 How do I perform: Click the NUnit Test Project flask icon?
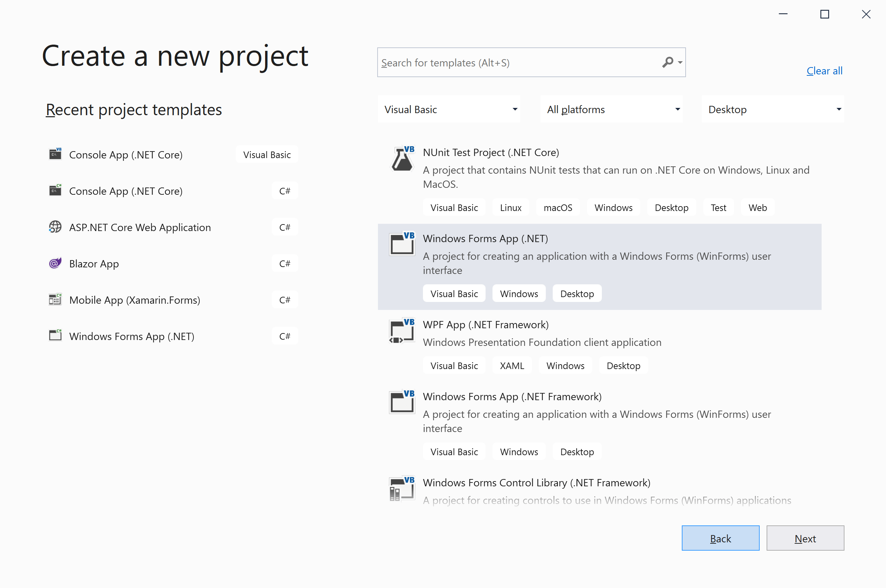[x=401, y=159]
